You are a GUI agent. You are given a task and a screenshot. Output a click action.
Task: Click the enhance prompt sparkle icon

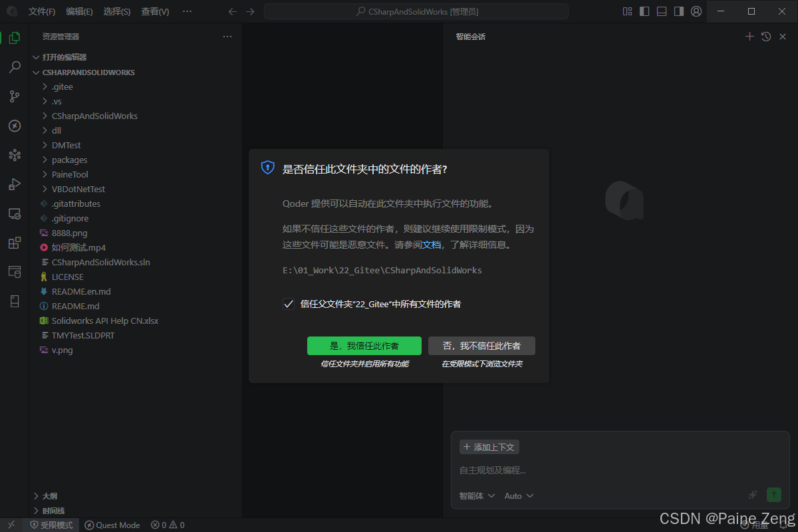pos(753,495)
